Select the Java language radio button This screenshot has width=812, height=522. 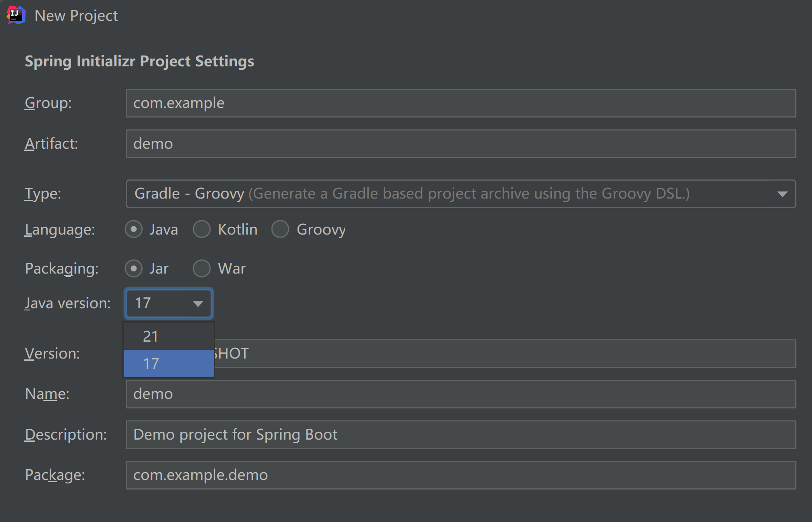pyautogui.click(x=134, y=229)
